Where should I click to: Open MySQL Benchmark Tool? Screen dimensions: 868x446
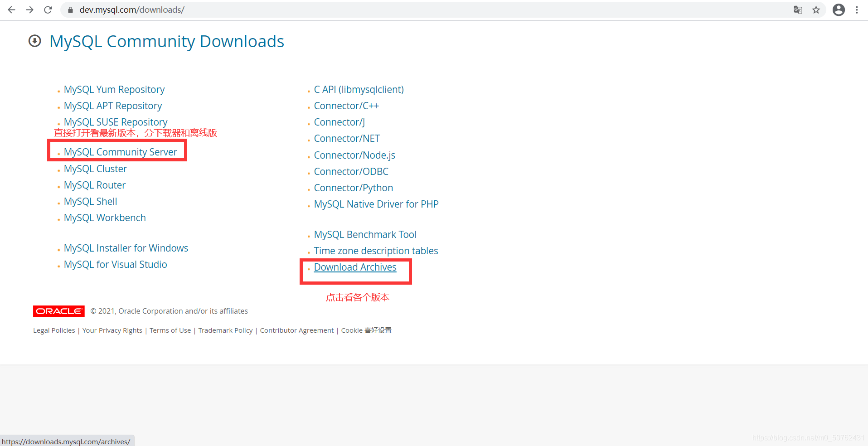point(365,235)
